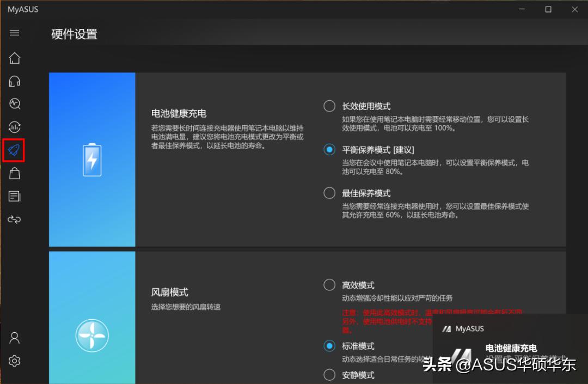
Task: Open the news and updates icon
Action: click(14, 196)
